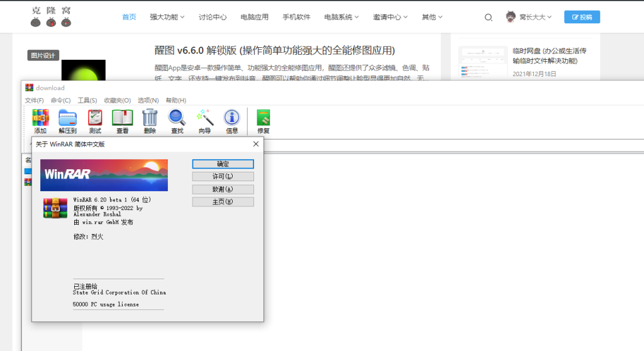This screenshot has height=351, width=644.
Task: Open the 选项(N) menu
Action: [148, 100]
